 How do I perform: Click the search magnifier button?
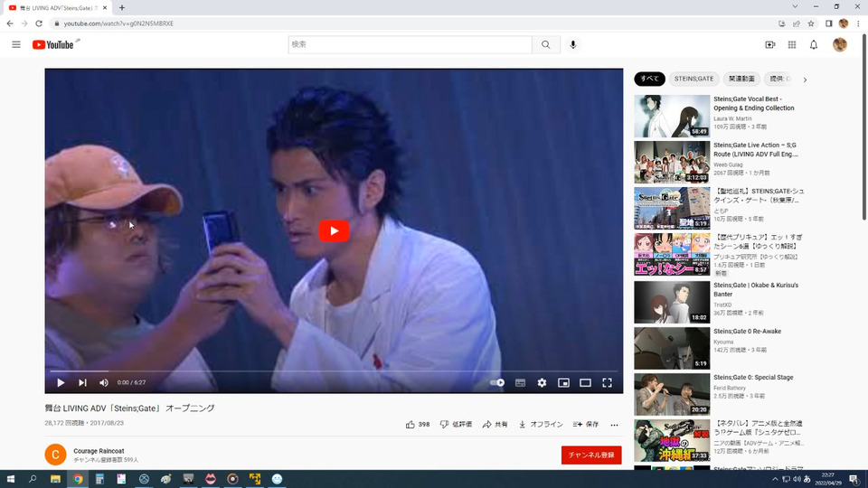click(x=546, y=45)
